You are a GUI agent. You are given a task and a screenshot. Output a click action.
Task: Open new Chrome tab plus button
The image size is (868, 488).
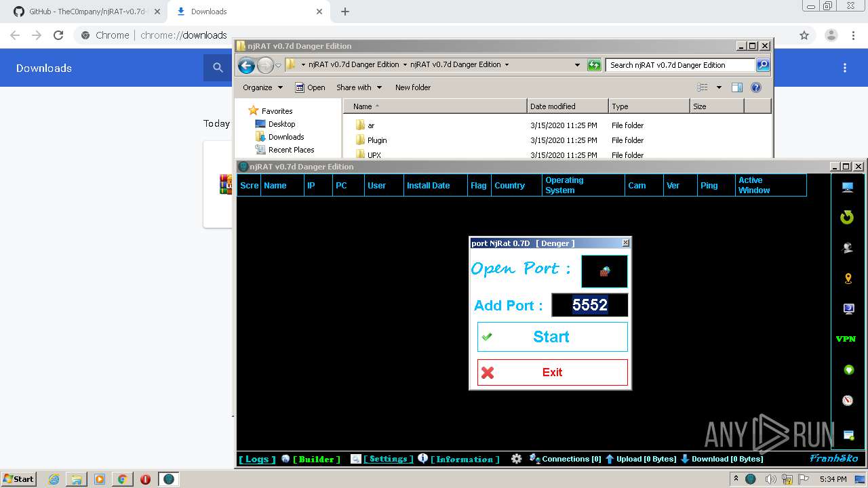coord(345,12)
